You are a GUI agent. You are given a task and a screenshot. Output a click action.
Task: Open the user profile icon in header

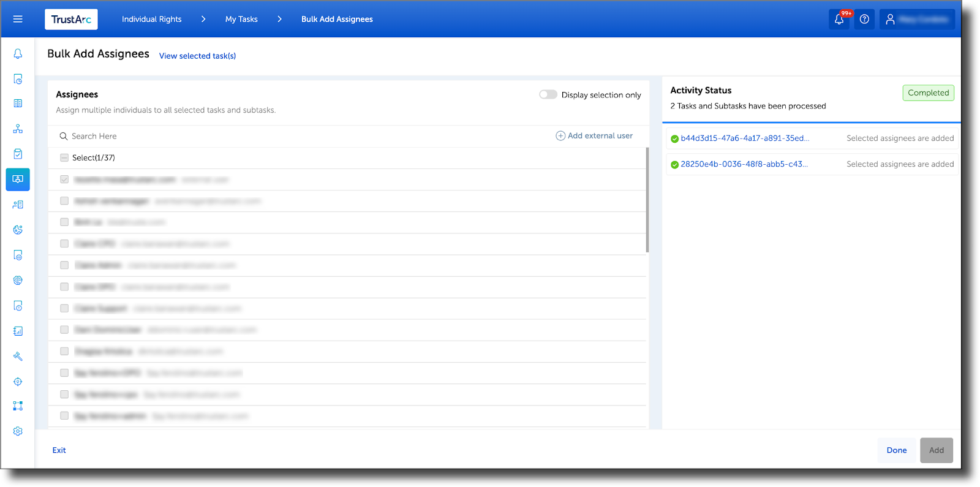[x=890, y=19]
